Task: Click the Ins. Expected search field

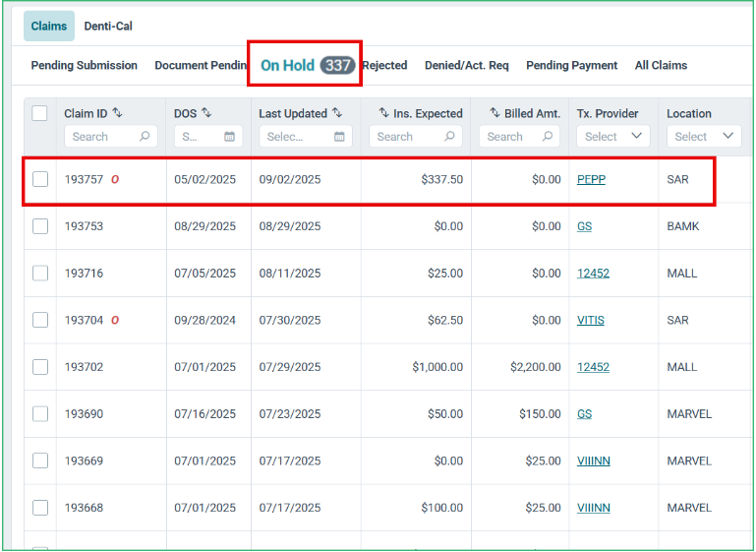Action: tap(416, 137)
